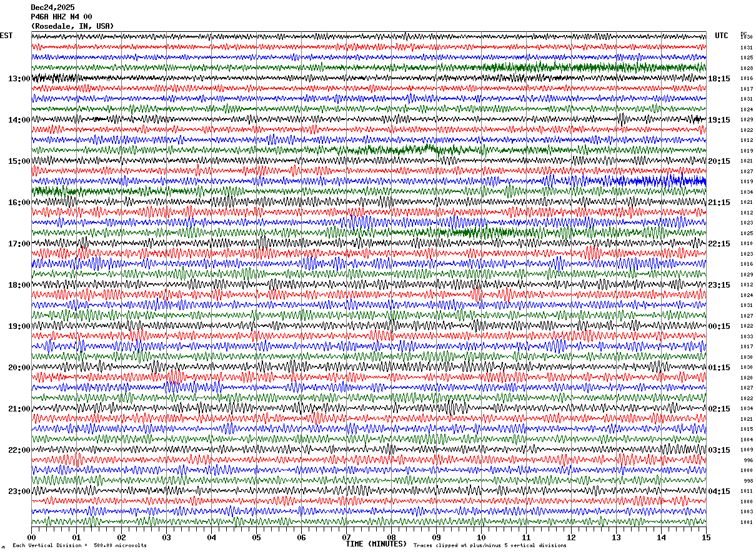Click minute tick '01' on time axis
Viewport: 756px width, 554px height.
pos(76,537)
